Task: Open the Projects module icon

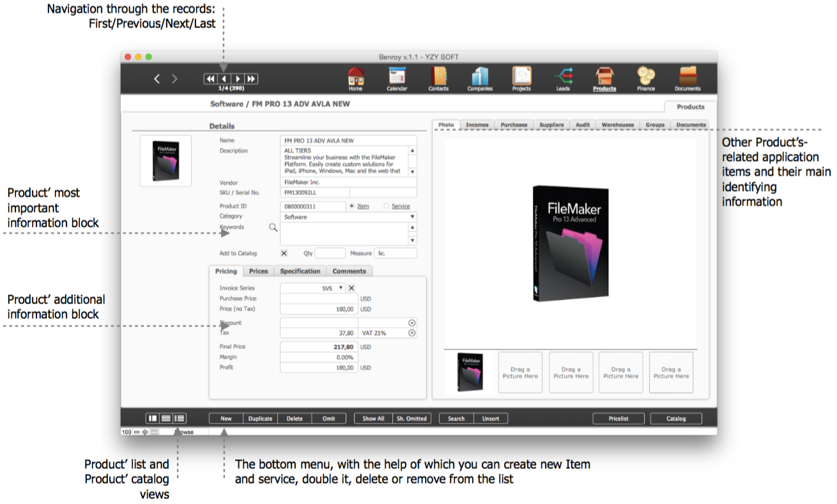Action: (521, 77)
